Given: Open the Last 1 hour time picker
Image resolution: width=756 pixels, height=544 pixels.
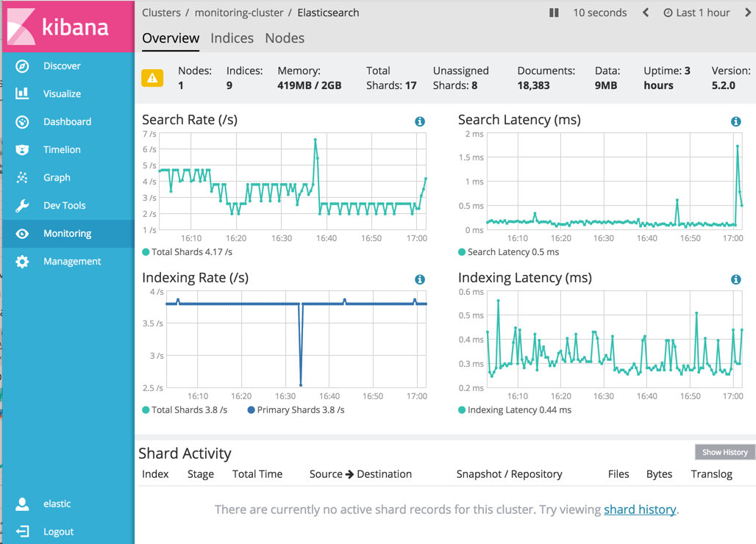Looking at the screenshot, I should [x=696, y=12].
